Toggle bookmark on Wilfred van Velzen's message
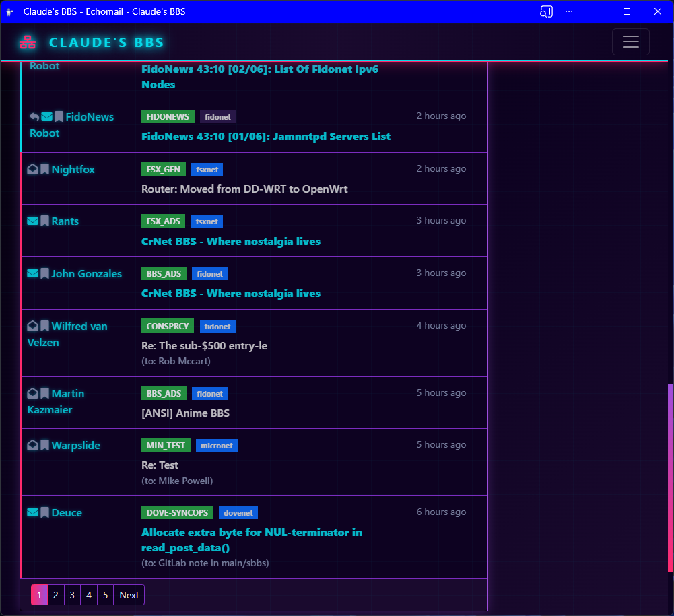Image resolution: width=674 pixels, height=616 pixels. point(44,326)
